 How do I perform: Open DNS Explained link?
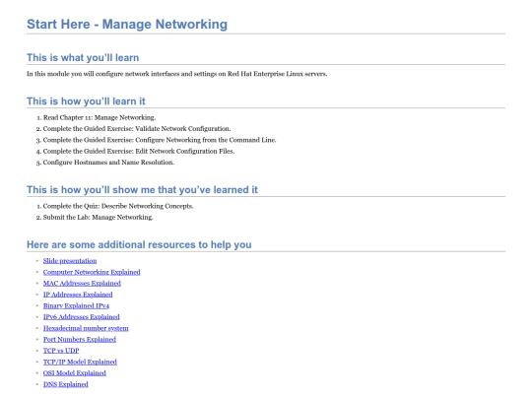tap(65, 384)
